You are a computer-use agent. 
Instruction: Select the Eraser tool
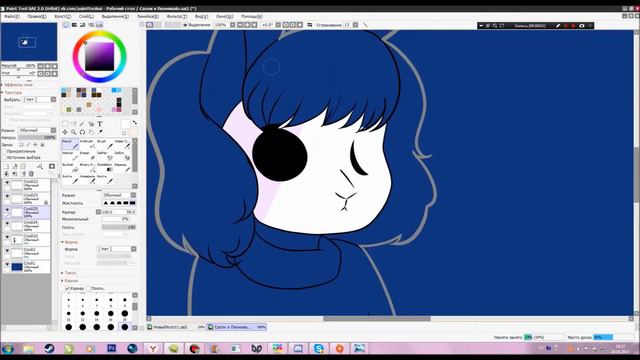click(x=87, y=156)
